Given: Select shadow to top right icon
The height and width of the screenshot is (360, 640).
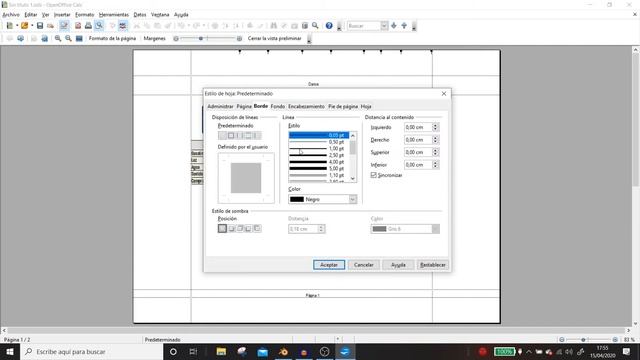Looking at the screenshot, I should coord(240,229).
